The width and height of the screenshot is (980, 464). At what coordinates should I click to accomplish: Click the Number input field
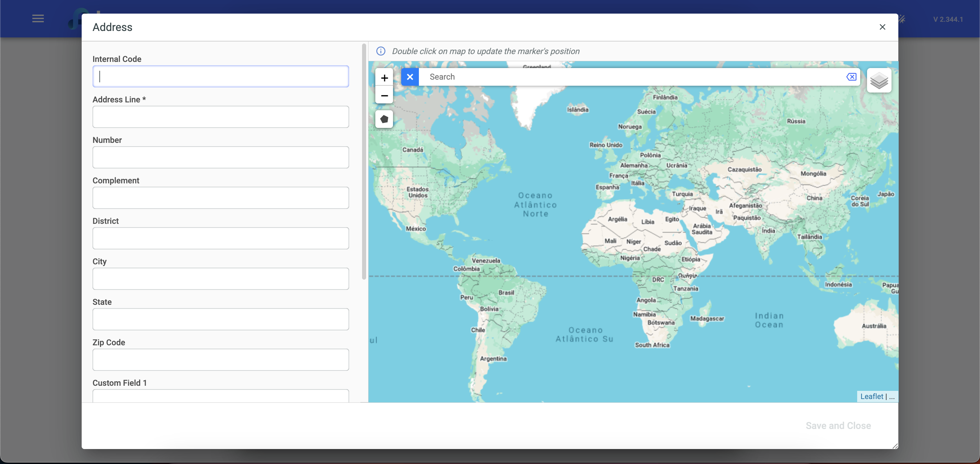(220, 158)
